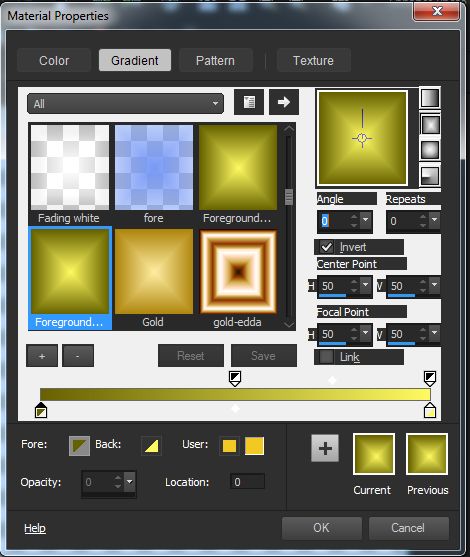Expand the Repeats value dropdown
The image size is (470, 557).
(434, 220)
